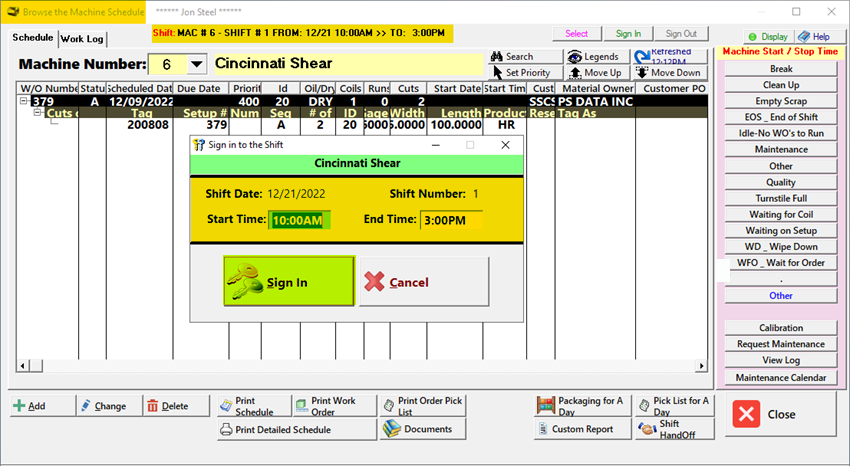Open the Documents books button

coord(423,429)
